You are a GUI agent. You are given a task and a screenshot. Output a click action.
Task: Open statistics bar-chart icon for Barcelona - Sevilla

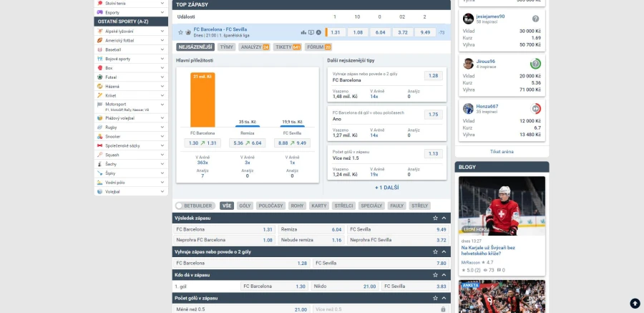click(303, 32)
